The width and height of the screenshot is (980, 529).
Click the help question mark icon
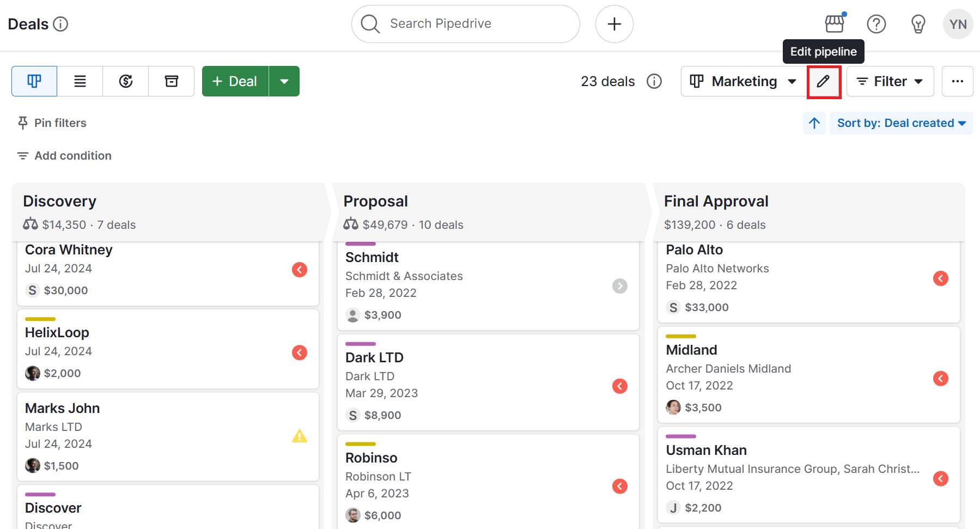876,23
